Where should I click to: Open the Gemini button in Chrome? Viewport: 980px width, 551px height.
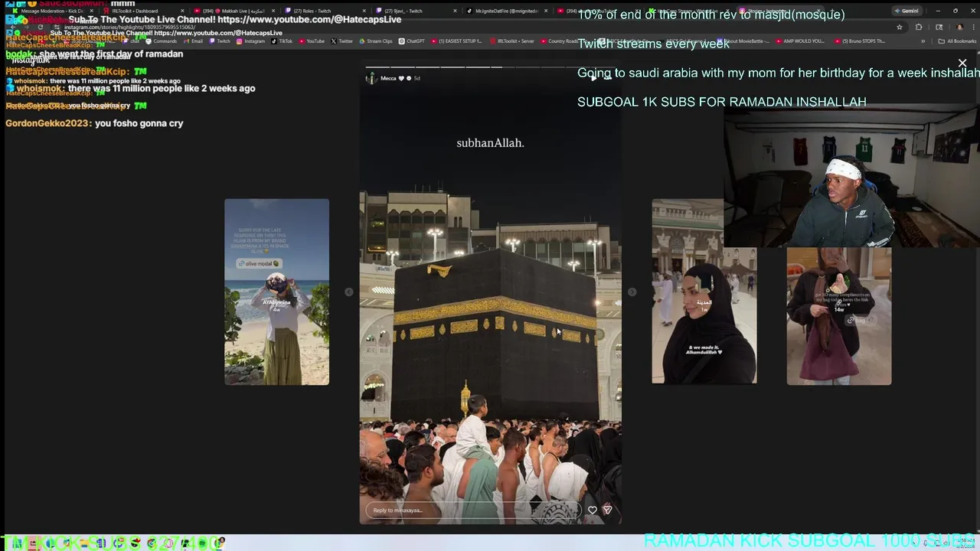click(x=906, y=11)
